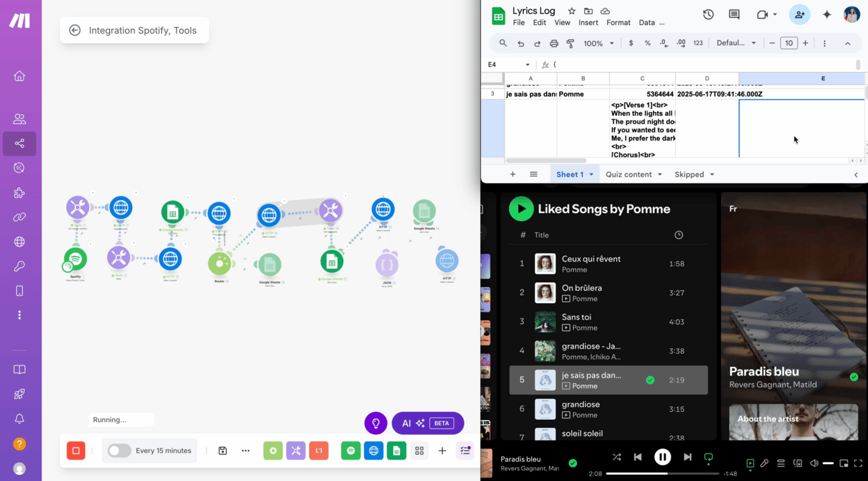Decrease font size with minus button

coord(772,43)
